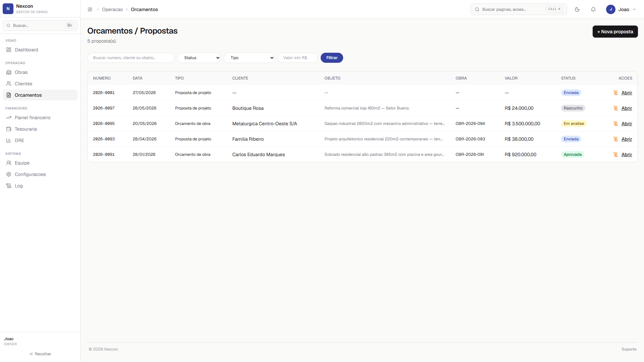Open proposal 2026-0093 via Abrir
The width and height of the screenshot is (644, 362).
(x=627, y=139)
